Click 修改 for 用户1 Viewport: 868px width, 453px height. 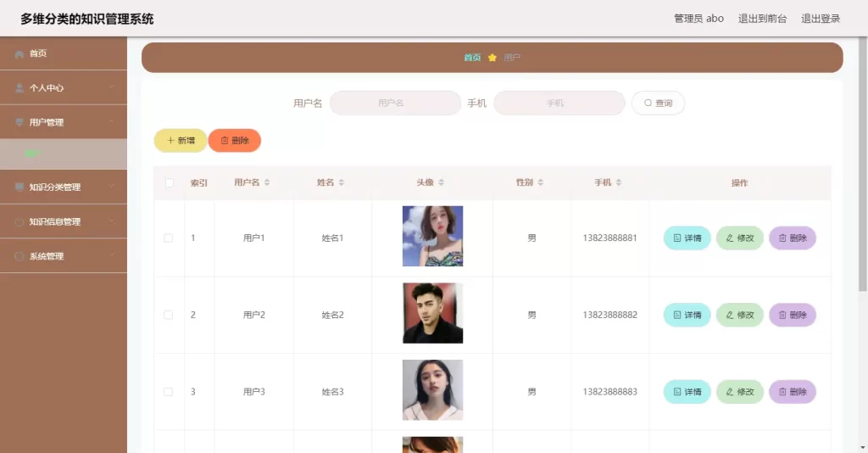739,238
